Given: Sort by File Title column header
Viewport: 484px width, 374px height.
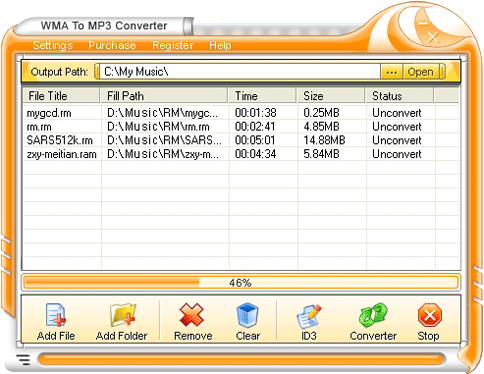Looking at the screenshot, I should pyautogui.click(x=61, y=96).
